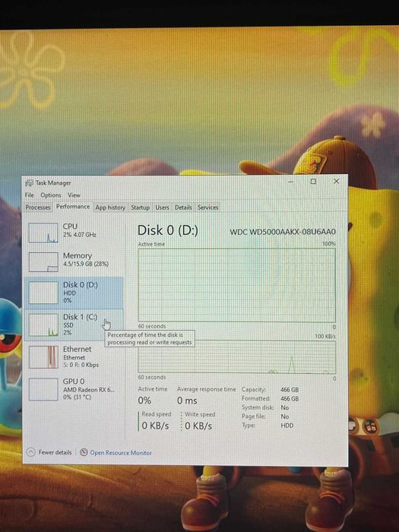Click the Memory mini graph thumbnail
Screen dimensions: 399x532
(x=43, y=262)
